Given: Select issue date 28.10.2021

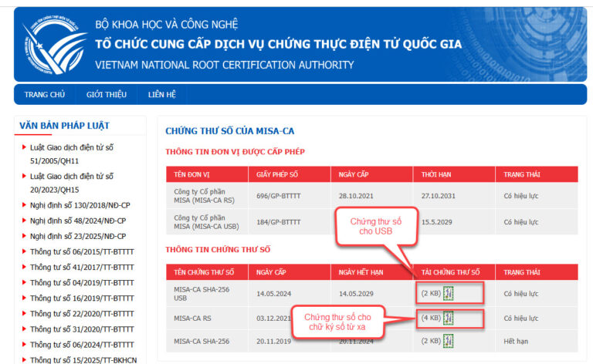Looking at the screenshot, I should [356, 196].
